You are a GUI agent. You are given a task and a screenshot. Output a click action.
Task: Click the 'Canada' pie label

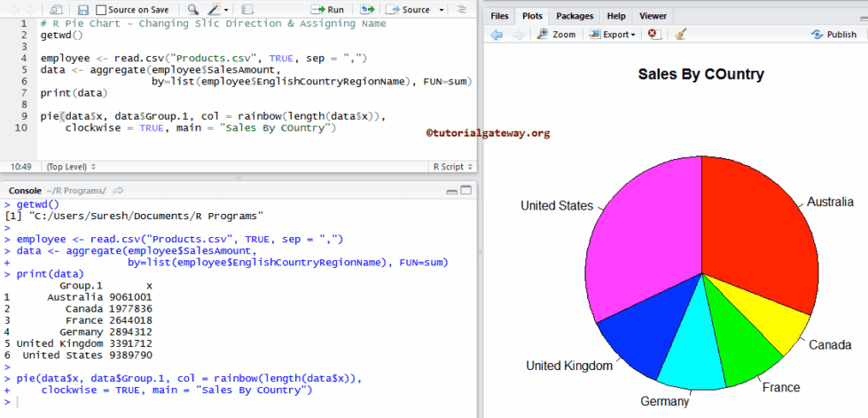click(830, 345)
